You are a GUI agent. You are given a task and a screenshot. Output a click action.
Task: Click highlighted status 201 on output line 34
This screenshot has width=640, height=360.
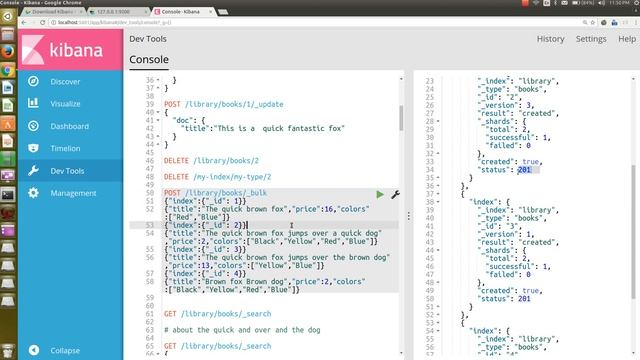tap(524, 169)
